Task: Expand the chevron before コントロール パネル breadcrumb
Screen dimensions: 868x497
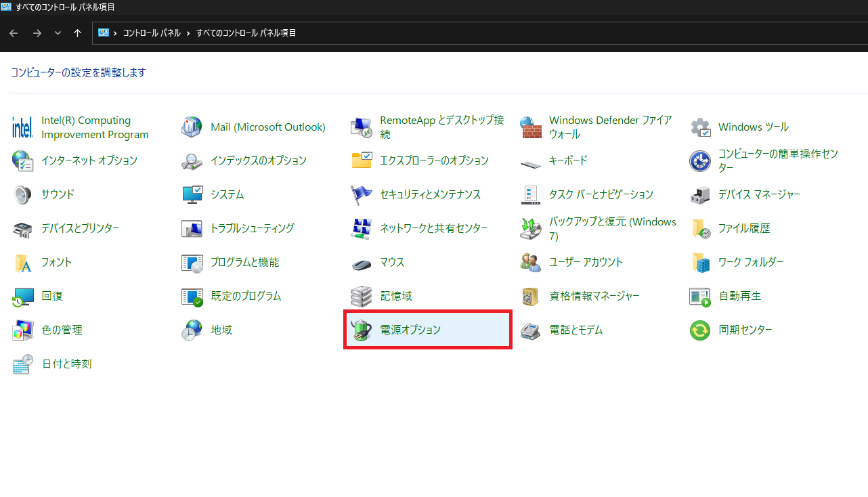Action: click(116, 33)
